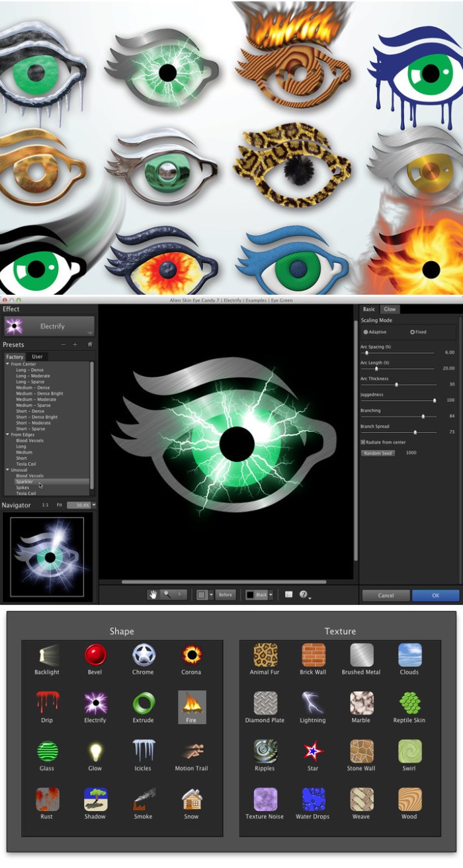The height and width of the screenshot is (868, 463).
Task: Click the minus icon in Presets
Action: [x=63, y=344]
